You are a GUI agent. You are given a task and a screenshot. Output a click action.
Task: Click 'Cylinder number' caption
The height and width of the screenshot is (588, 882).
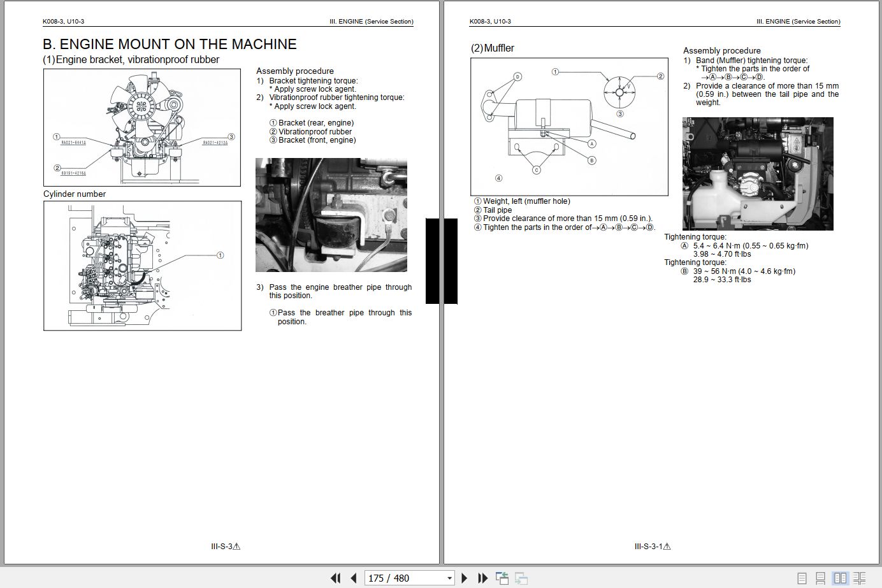coord(75,194)
